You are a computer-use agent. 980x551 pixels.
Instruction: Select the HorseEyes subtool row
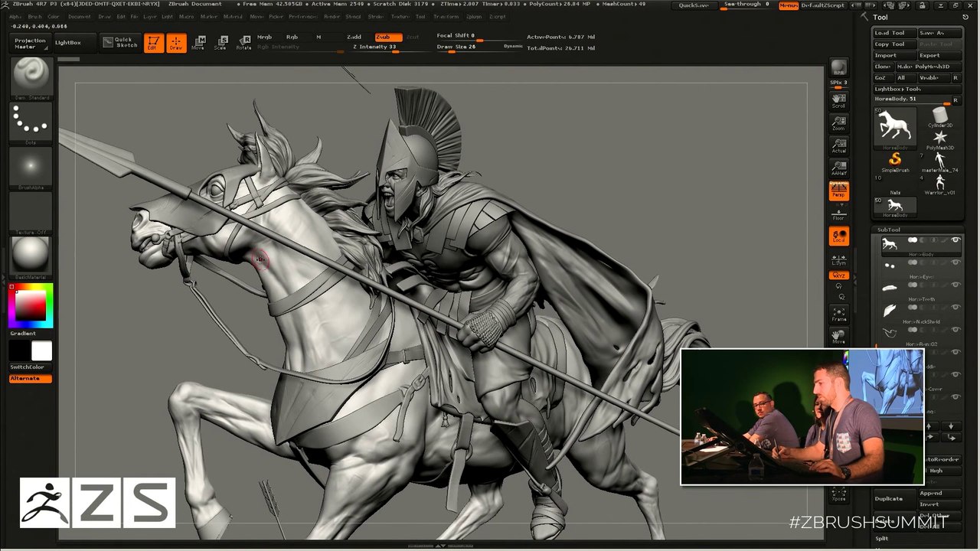tap(921, 269)
